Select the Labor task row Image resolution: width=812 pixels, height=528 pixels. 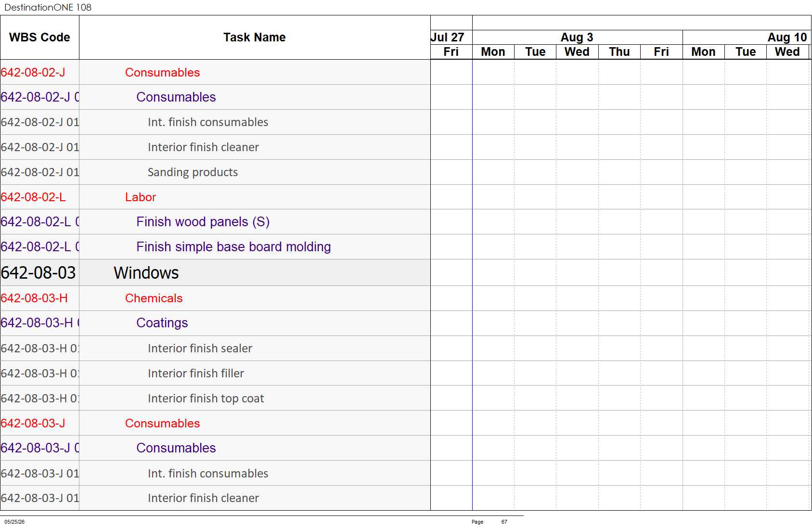pos(215,197)
